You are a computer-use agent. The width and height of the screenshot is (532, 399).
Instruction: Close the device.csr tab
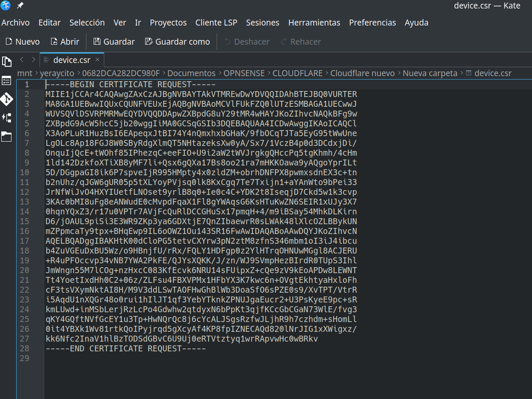click(97, 60)
